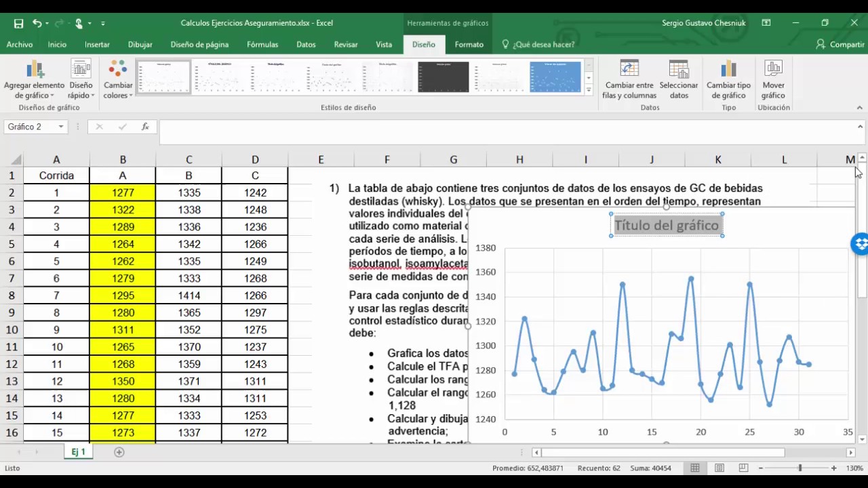Viewport: 868px width, 488px height.
Task: Open the Datos tab
Action: coord(306,44)
